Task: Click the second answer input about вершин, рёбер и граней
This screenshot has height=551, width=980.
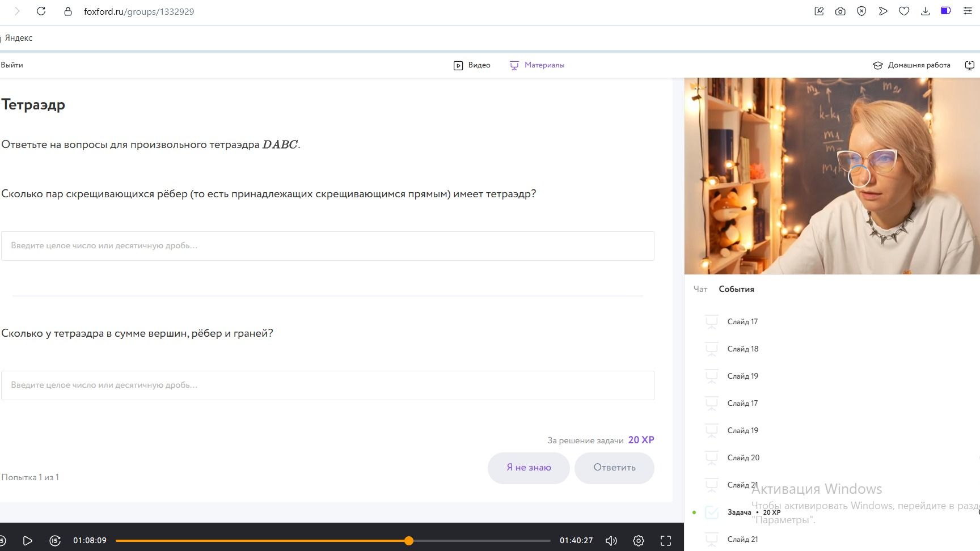Action: pos(328,385)
